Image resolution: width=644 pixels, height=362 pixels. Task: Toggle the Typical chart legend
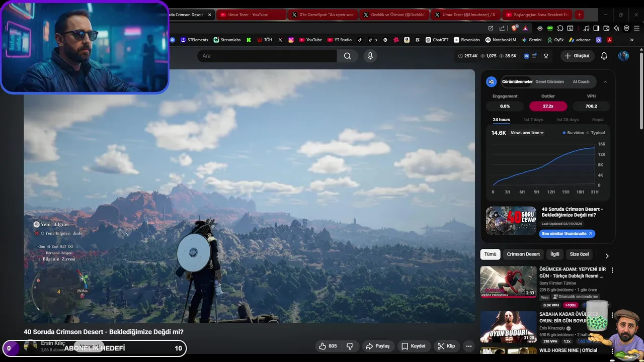[596, 133]
